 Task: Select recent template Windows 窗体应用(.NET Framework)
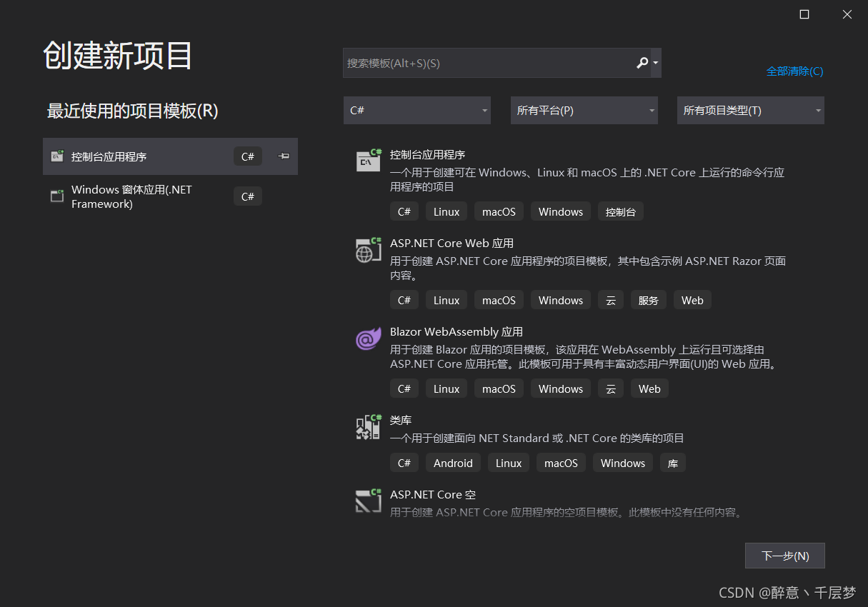170,196
